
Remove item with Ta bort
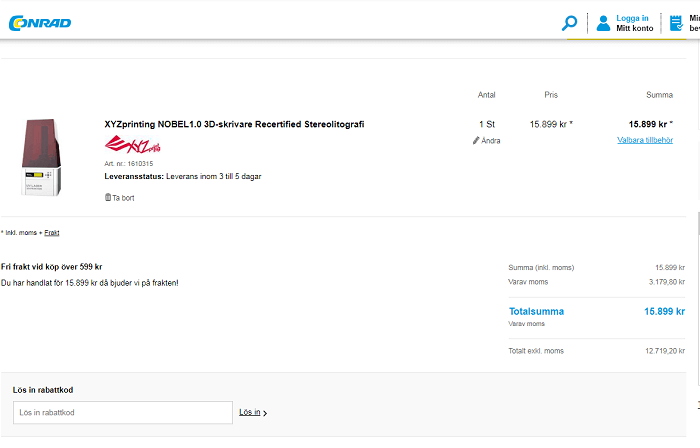[123, 198]
